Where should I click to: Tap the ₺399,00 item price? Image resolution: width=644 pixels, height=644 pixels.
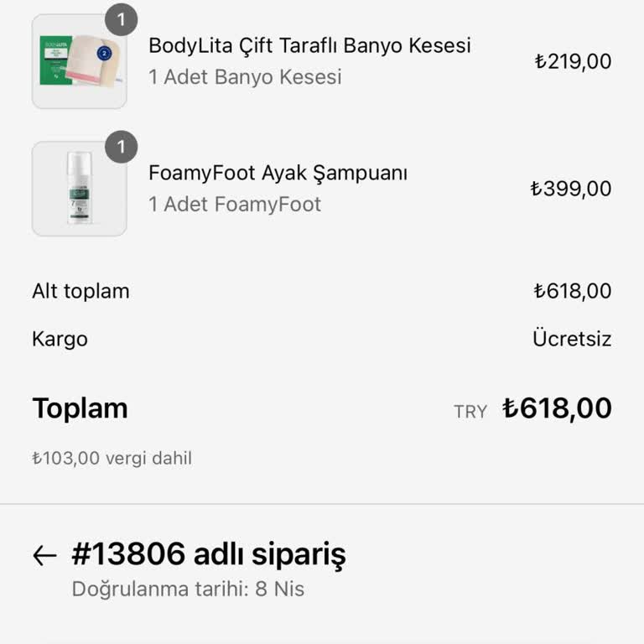(570, 189)
